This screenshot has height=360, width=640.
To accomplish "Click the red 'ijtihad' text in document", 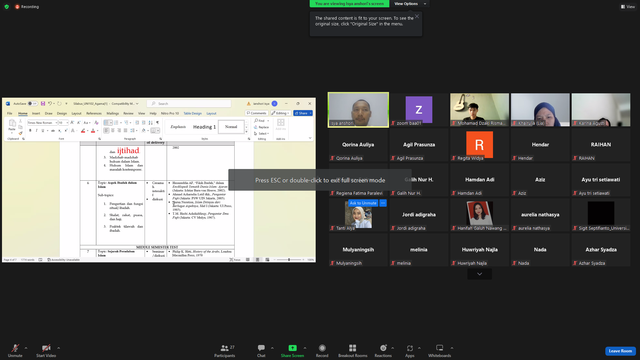I will coord(128,151).
